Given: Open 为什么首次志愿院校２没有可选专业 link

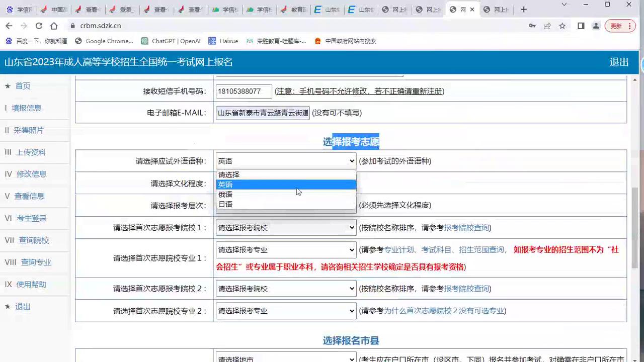Looking at the screenshot, I should (x=444, y=311).
